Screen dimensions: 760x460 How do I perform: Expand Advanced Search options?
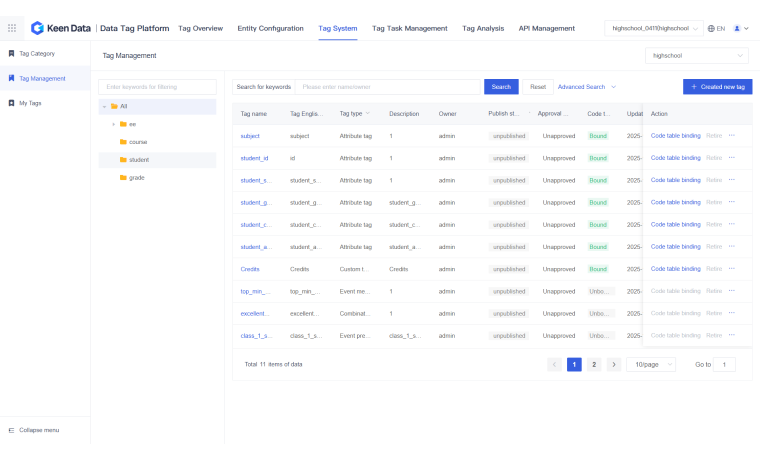[x=586, y=87]
